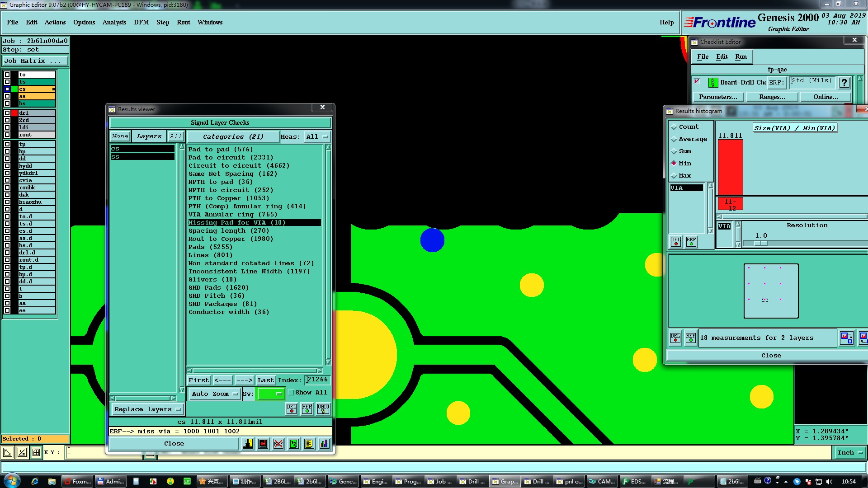Open the Replace layers dropdown
Image resolution: width=868 pixels, height=488 pixels.
pos(147,409)
